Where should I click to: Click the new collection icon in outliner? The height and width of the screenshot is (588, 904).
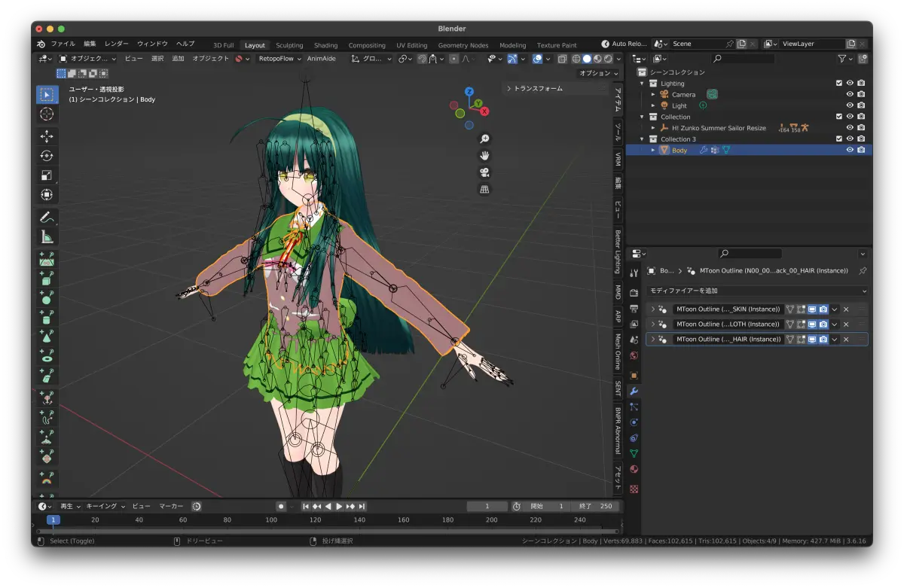pos(862,58)
